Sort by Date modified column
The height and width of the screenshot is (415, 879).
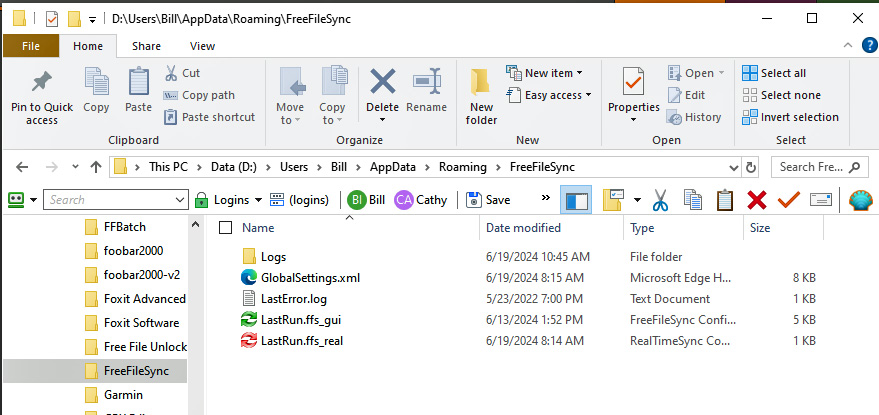click(x=523, y=228)
